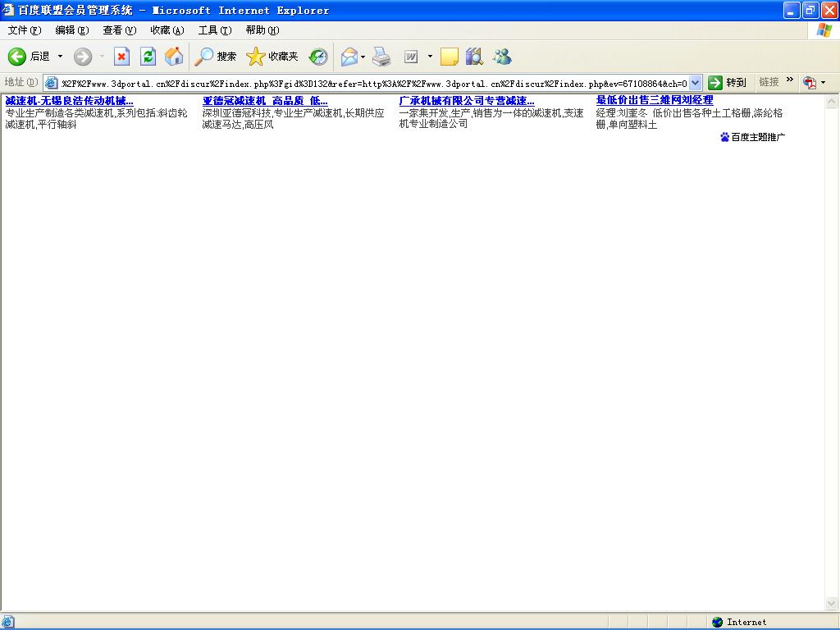The height and width of the screenshot is (630, 840).
Task: Open link 亚德冠减速机 高品质 低...
Action: tap(265, 100)
